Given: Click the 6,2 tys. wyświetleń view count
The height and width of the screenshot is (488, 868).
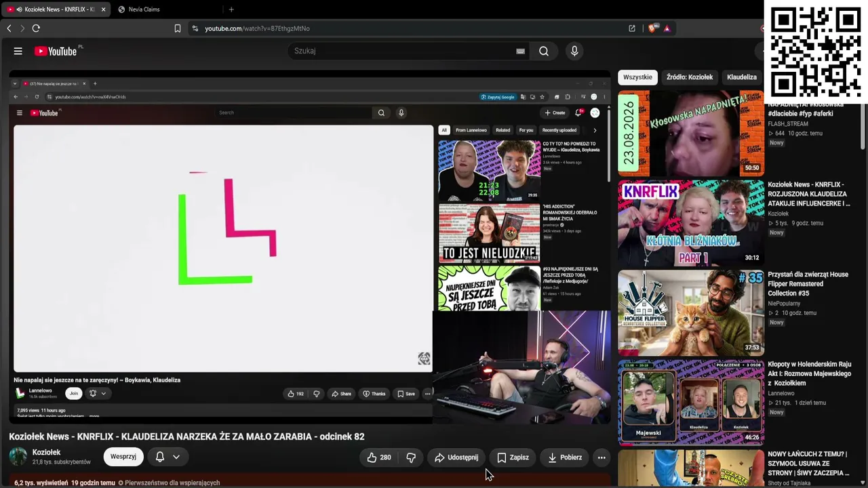Looking at the screenshot, I should 41,483.
